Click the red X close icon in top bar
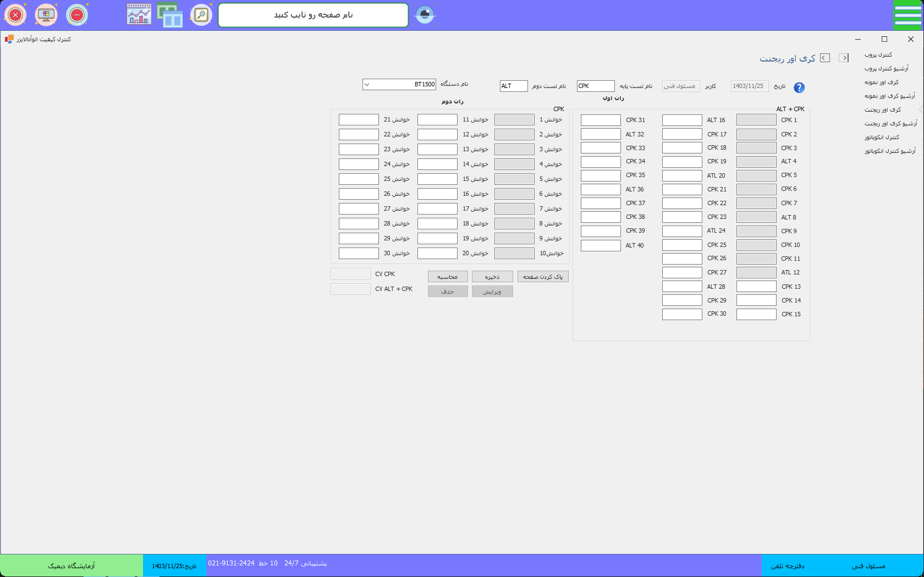Screen dimensions: 924x577 tap(15, 15)
